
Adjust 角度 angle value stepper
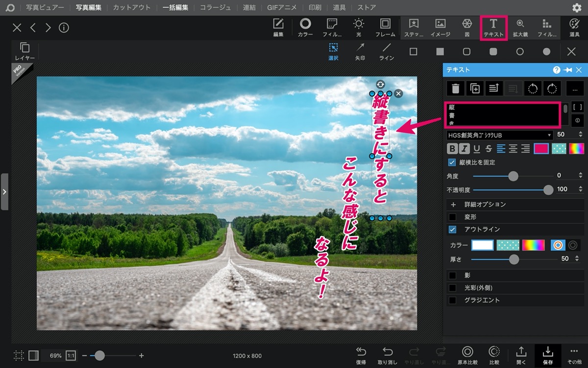[581, 175]
